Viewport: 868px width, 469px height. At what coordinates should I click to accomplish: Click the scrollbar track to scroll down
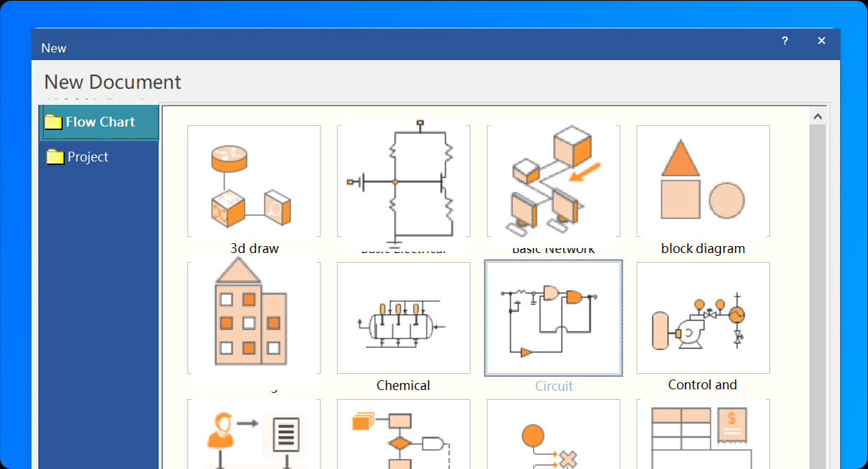[817, 315]
